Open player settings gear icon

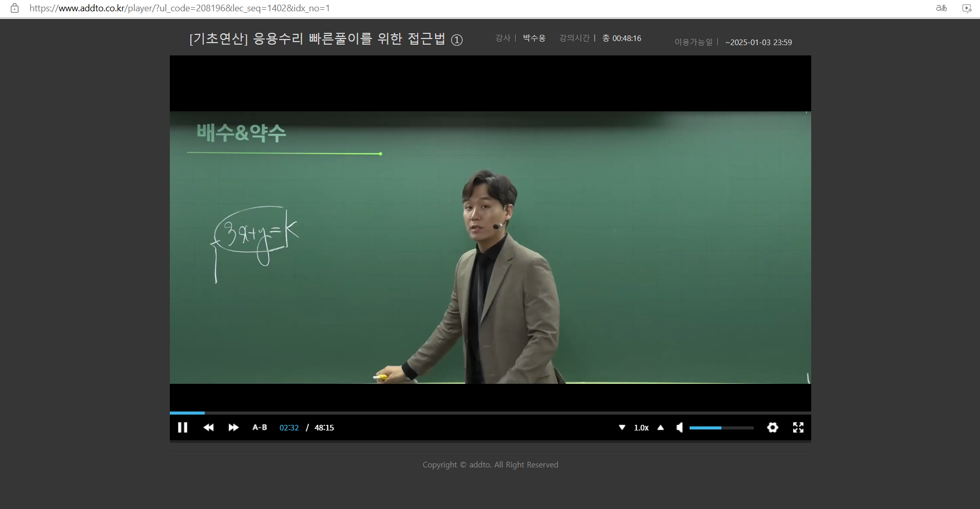772,427
